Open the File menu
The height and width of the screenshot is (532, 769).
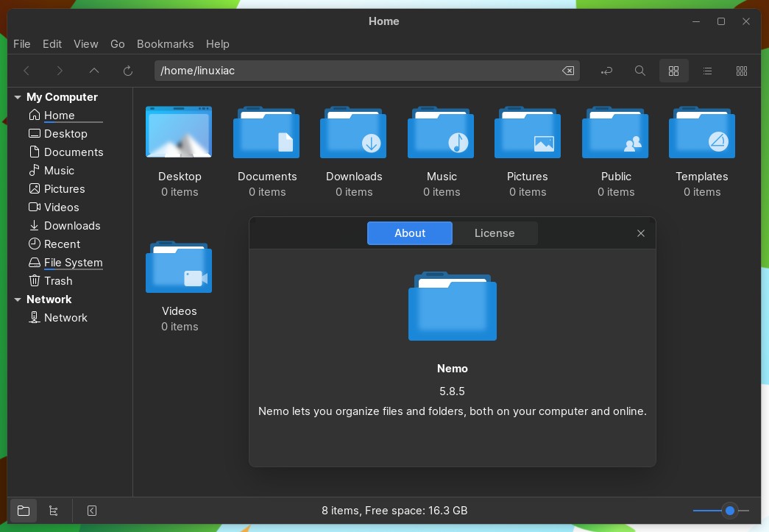(x=21, y=44)
